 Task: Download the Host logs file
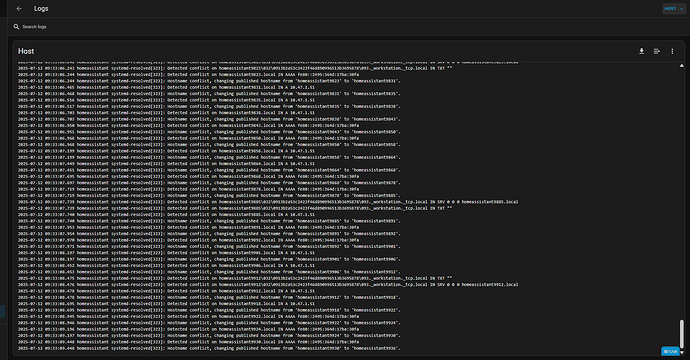coord(642,51)
